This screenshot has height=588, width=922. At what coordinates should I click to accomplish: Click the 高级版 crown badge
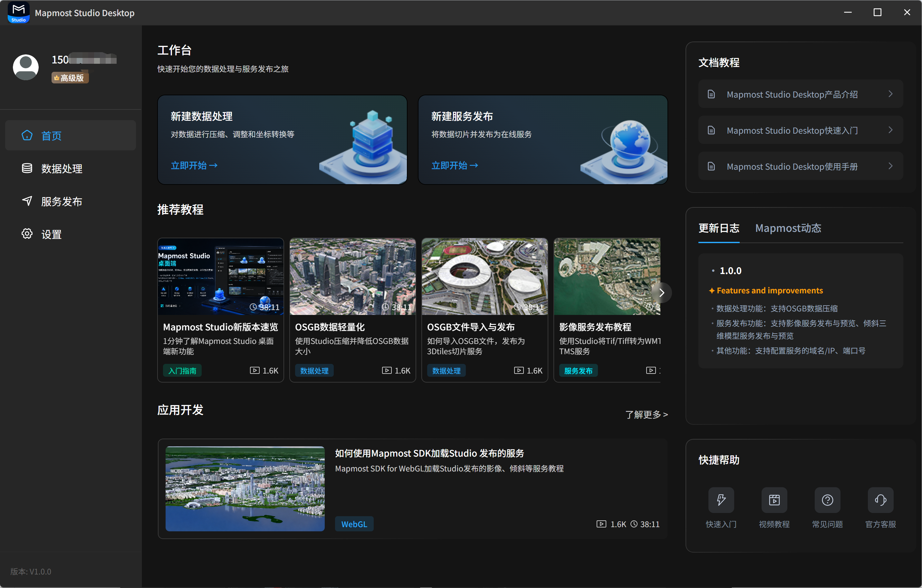70,78
